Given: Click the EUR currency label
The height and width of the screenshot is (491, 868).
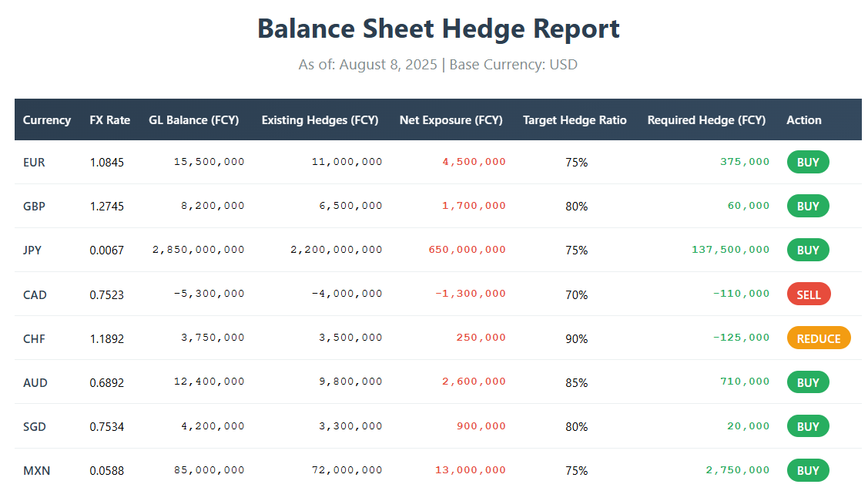Looking at the screenshot, I should [x=34, y=162].
